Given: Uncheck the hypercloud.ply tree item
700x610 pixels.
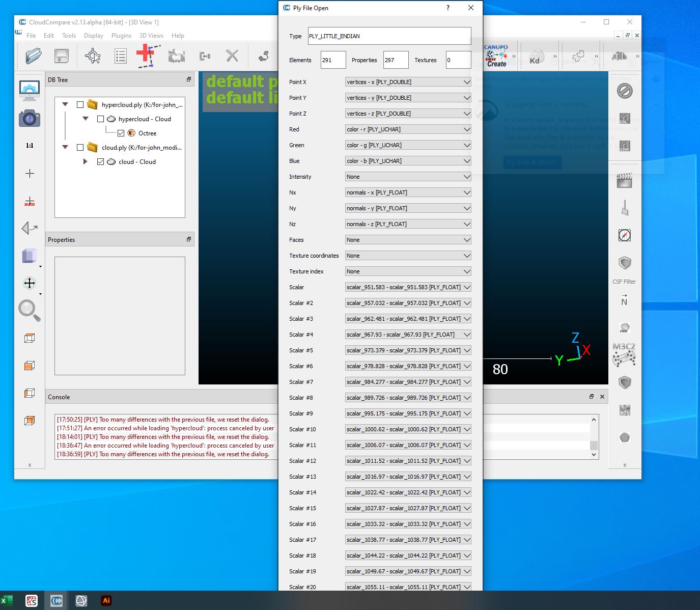Looking at the screenshot, I should 80,104.
